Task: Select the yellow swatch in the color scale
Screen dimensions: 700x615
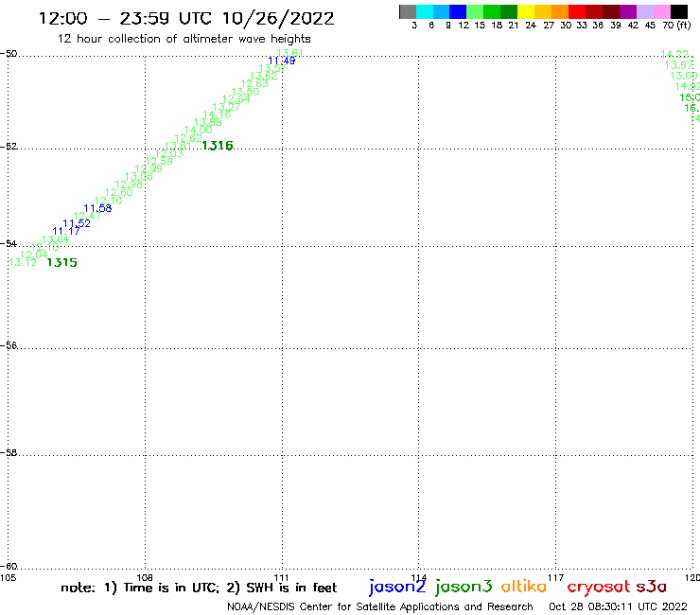Action: pos(526,11)
